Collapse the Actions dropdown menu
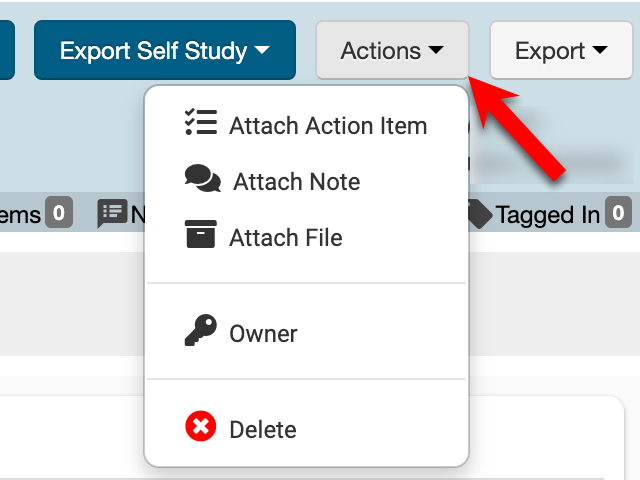 392,50
